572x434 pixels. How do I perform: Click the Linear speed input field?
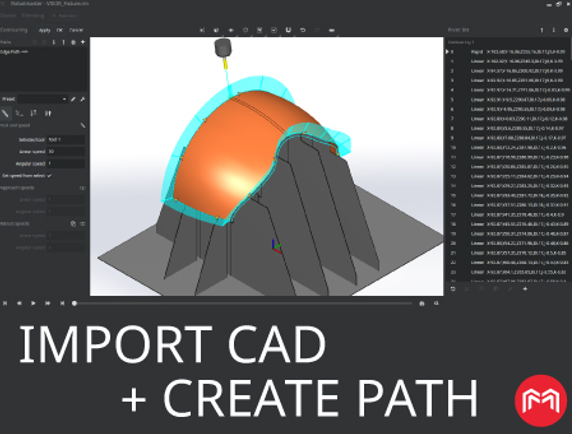66,151
